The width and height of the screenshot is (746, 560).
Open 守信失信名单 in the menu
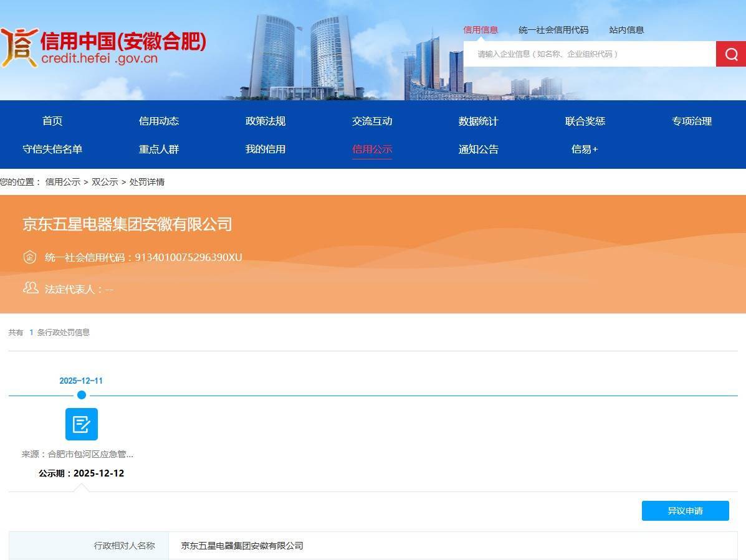click(52, 149)
